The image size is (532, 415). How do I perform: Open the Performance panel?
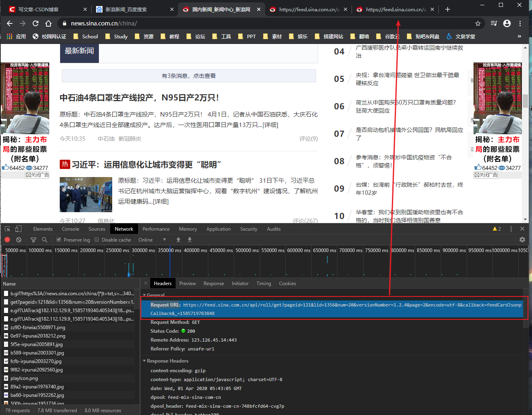(156, 229)
